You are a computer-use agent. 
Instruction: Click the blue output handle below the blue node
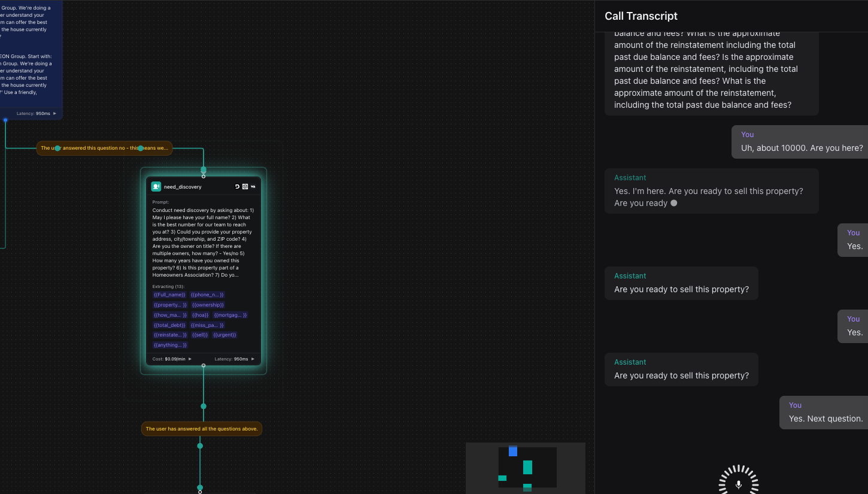5,120
